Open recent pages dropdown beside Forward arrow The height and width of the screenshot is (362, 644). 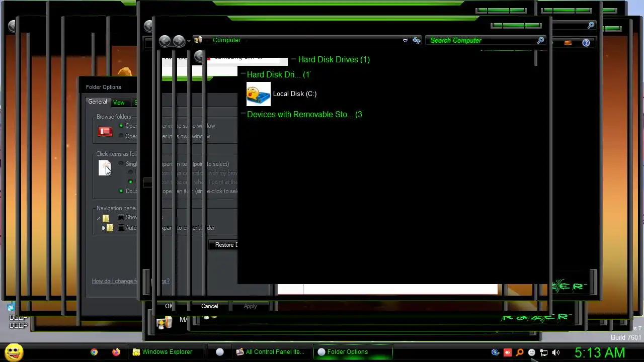[x=189, y=41]
